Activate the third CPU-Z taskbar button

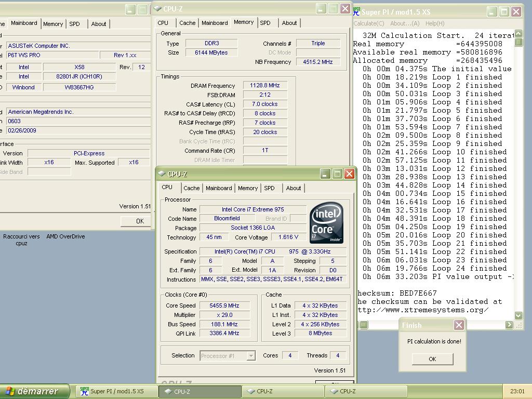click(366, 392)
